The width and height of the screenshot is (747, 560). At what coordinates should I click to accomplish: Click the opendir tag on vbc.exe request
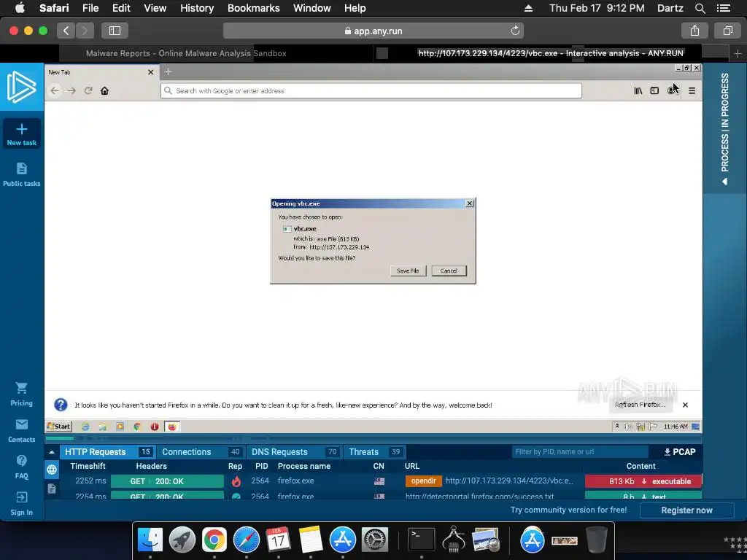424,481
